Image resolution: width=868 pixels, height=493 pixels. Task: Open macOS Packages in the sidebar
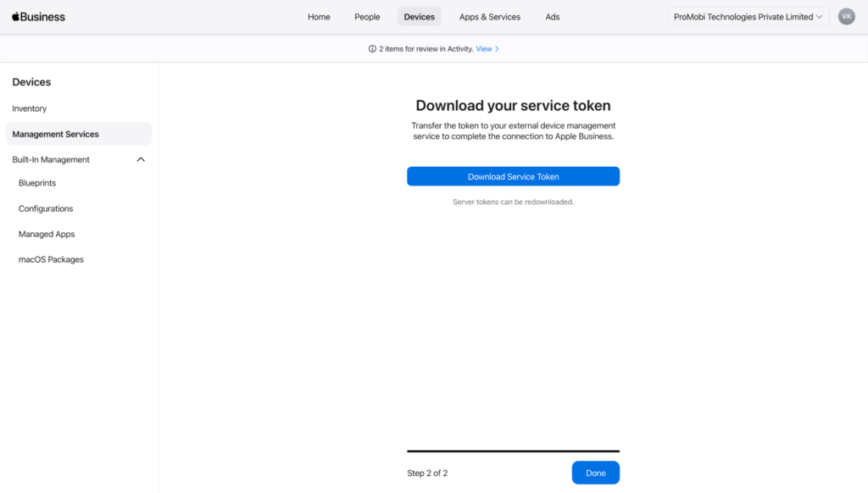tap(51, 259)
